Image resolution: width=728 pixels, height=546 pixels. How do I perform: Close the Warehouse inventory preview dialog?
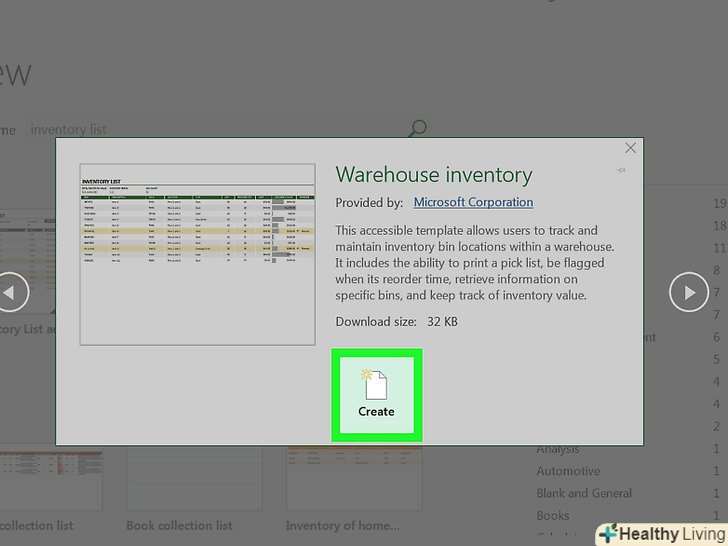coord(630,148)
